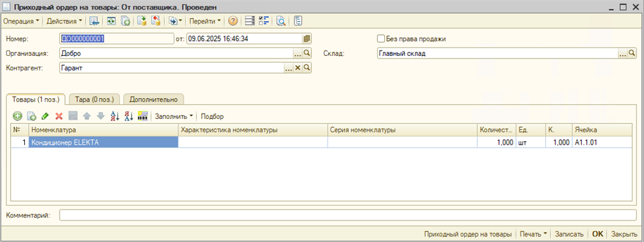The height and width of the screenshot is (242, 644).
Task: Click the grayed save row icon
Action: (72, 116)
